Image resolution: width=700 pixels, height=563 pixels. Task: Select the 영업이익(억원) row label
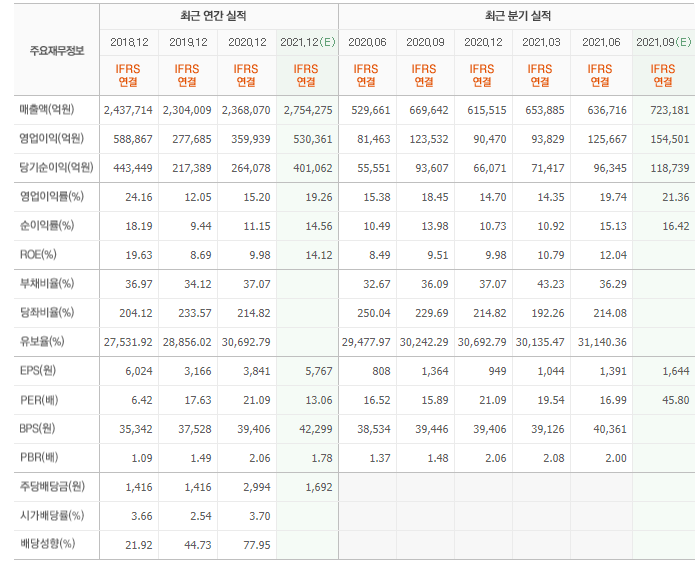51,138
